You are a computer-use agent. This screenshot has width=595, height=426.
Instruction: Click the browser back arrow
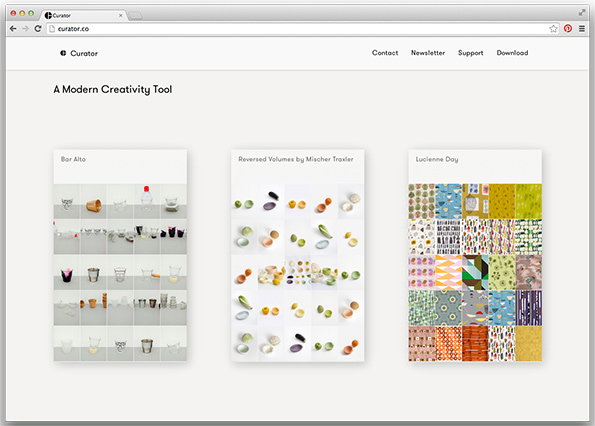point(13,28)
